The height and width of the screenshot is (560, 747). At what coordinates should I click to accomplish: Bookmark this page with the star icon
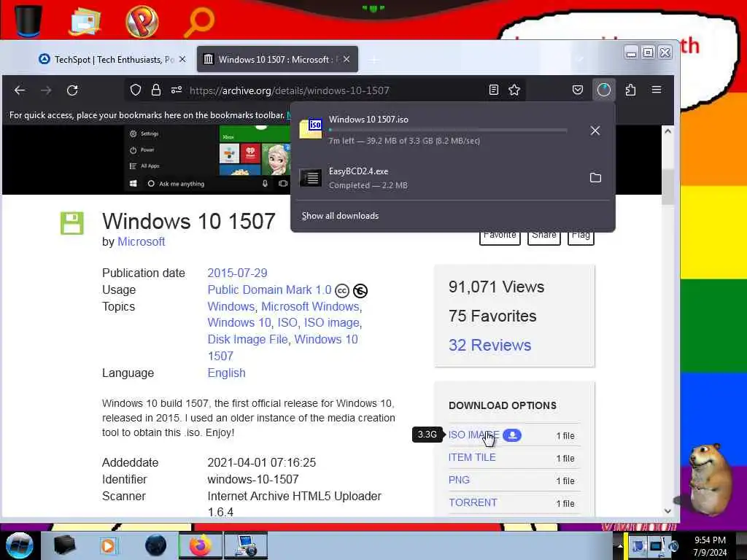pos(514,90)
